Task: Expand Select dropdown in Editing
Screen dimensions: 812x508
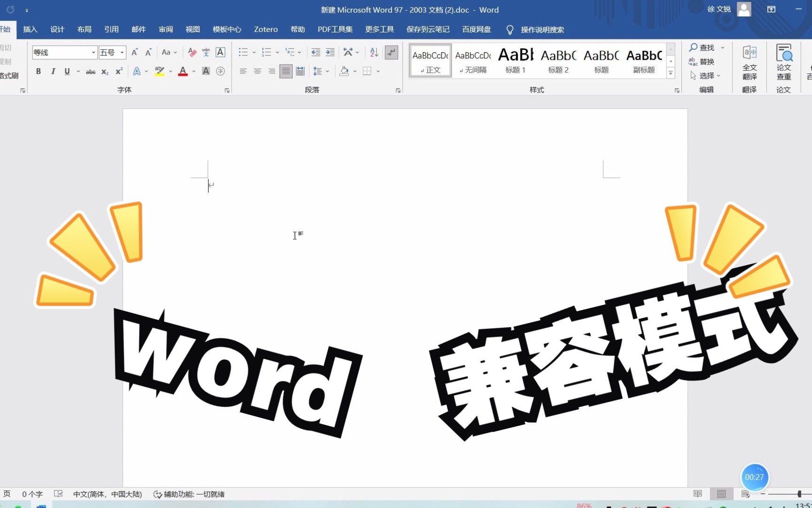Action: coord(718,76)
